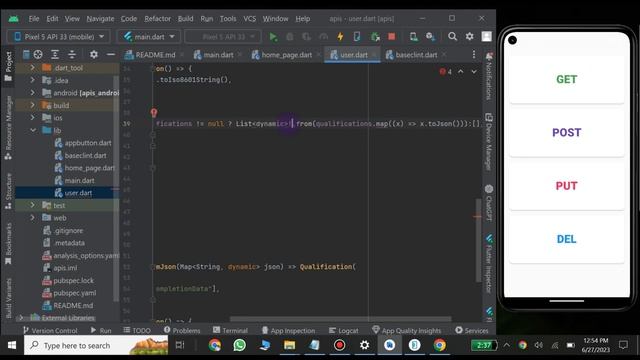Expand the .idea folder
Viewport: 640px width, 360px height.
pos(33,80)
